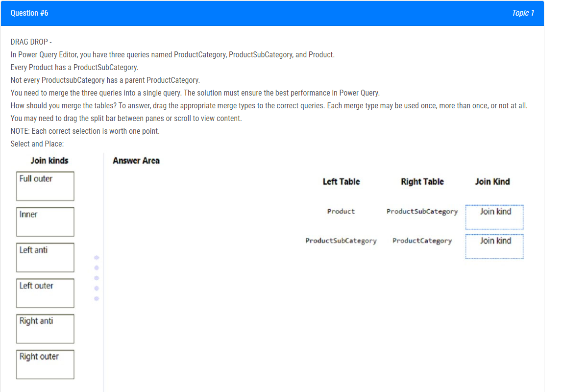The image size is (563, 392).
Task: Click ProductSubCategory in the Right Table column
Action: click(422, 212)
